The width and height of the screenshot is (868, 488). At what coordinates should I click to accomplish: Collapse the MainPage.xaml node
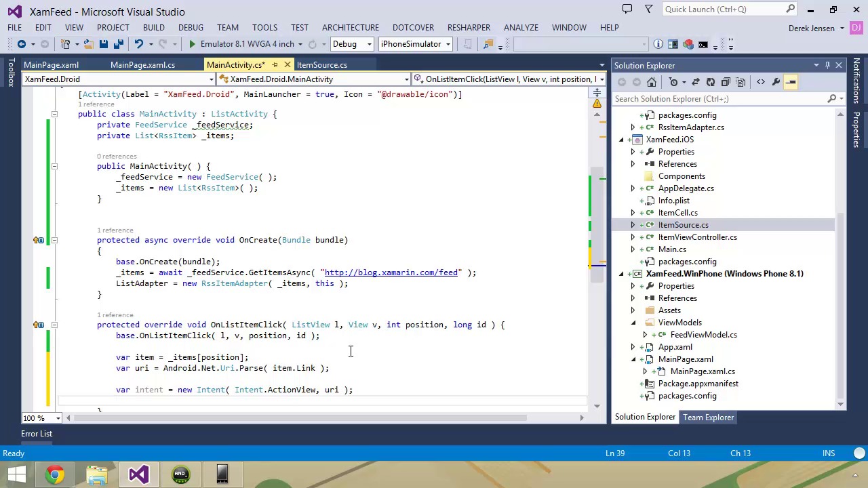click(x=633, y=359)
